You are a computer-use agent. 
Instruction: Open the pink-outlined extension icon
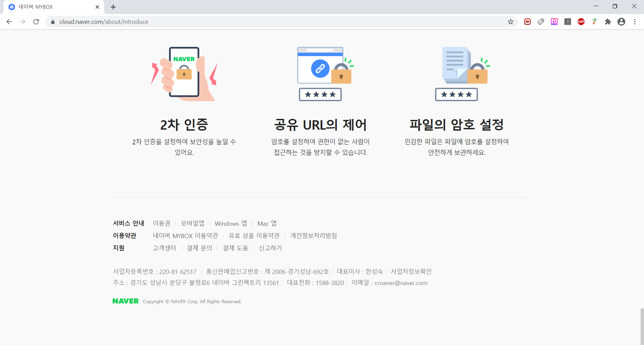[554, 22]
